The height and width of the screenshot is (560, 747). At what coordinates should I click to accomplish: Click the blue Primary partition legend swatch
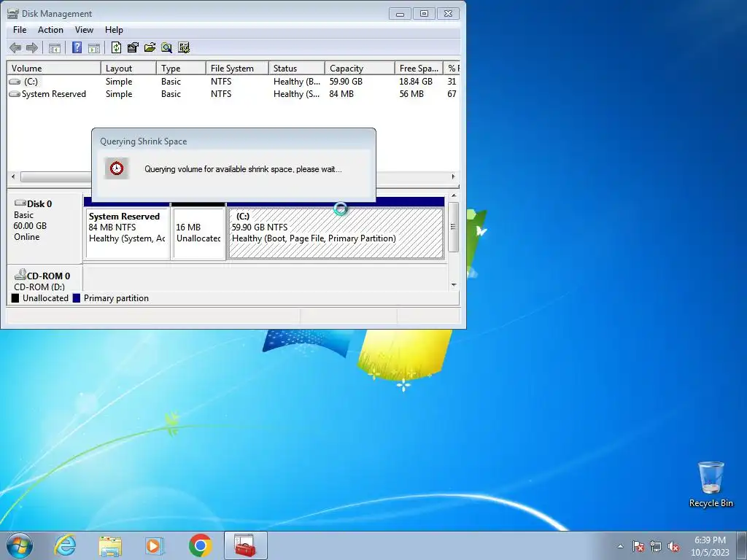coord(76,298)
